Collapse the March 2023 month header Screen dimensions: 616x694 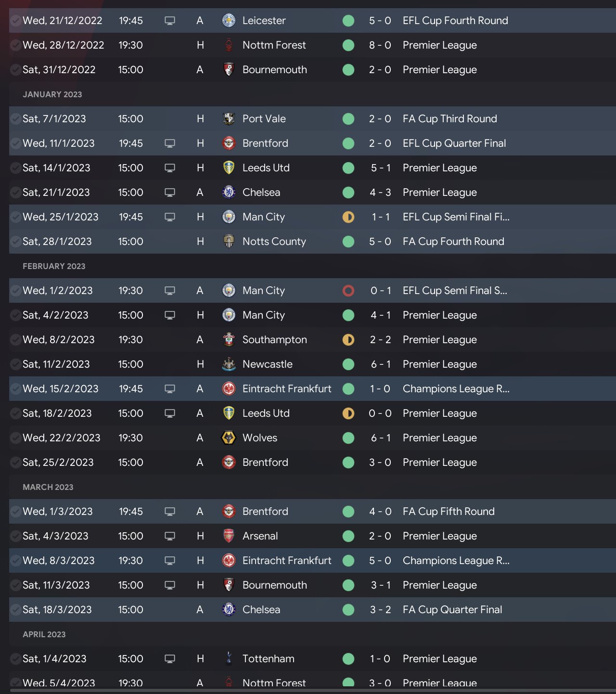(x=48, y=487)
